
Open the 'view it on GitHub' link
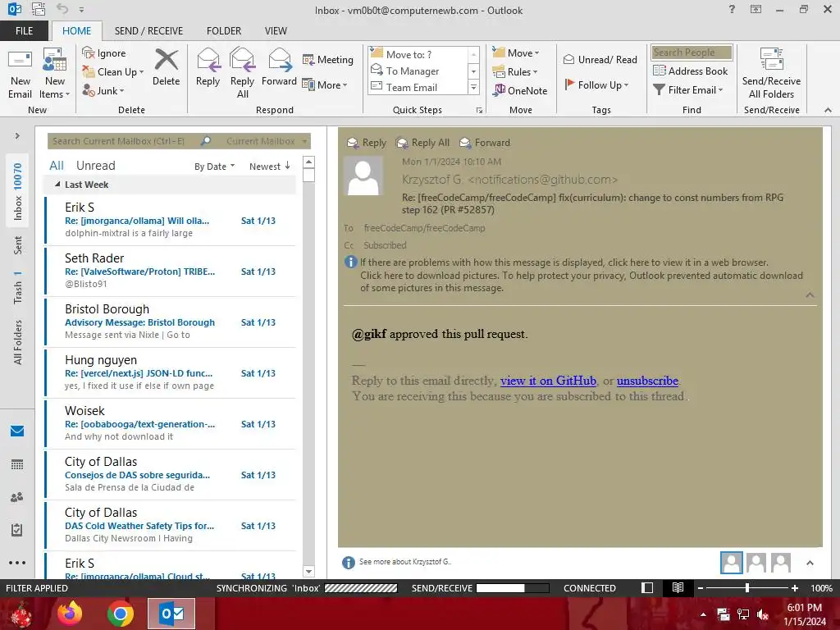[548, 381]
